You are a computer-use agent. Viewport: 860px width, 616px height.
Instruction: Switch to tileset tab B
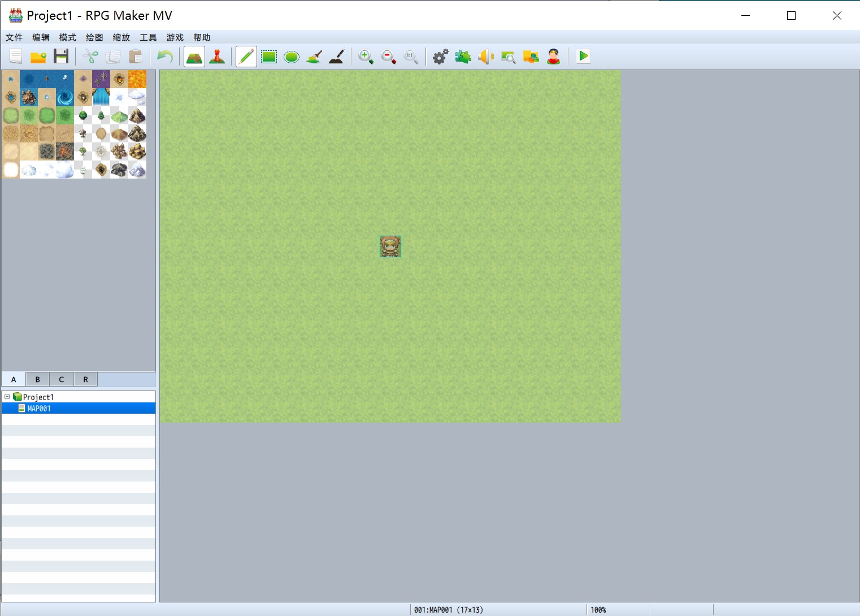click(38, 379)
